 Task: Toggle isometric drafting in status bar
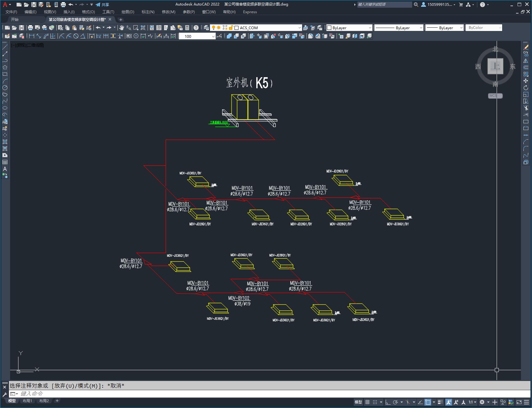coord(408,402)
